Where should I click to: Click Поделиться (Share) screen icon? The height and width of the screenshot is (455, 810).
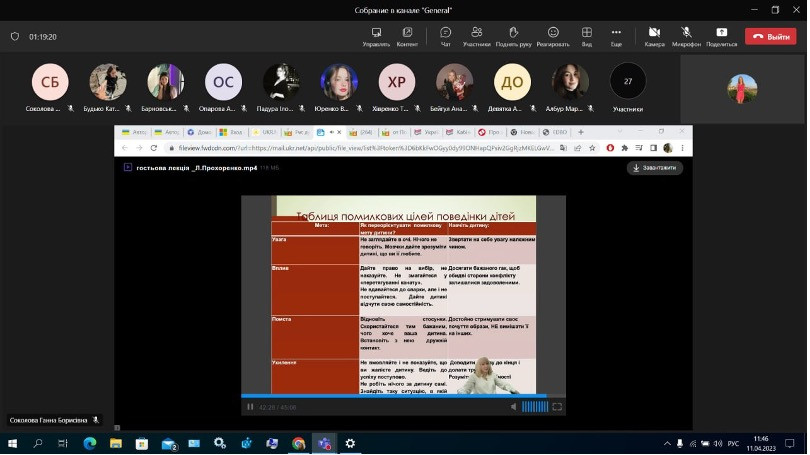click(721, 33)
